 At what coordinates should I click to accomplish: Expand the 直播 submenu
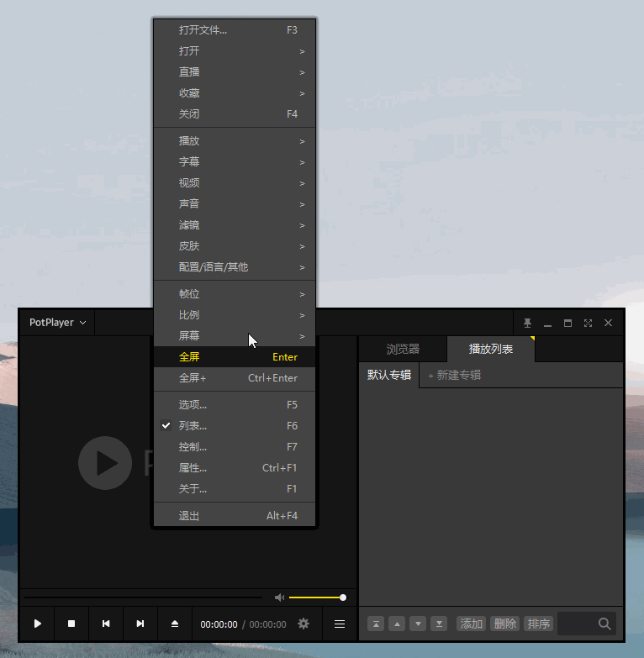(x=235, y=72)
